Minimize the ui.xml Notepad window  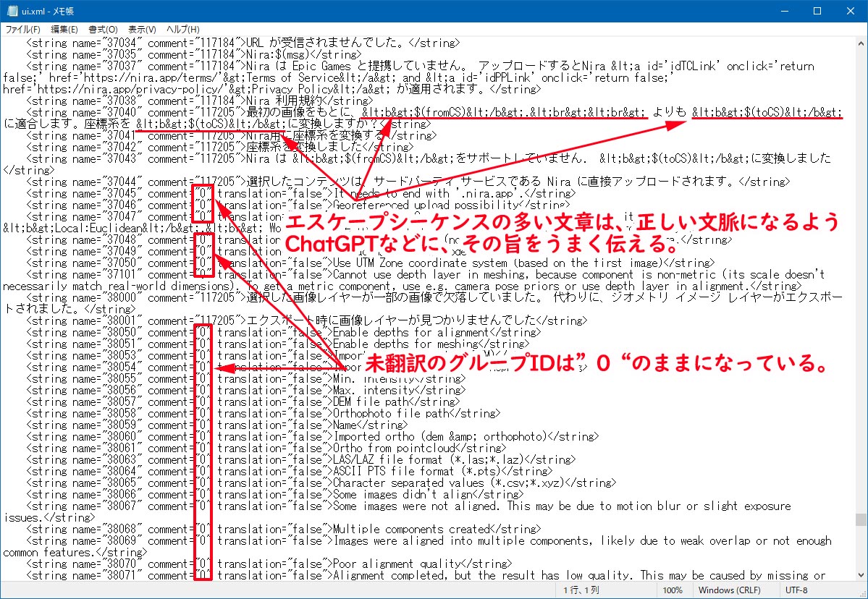click(784, 11)
